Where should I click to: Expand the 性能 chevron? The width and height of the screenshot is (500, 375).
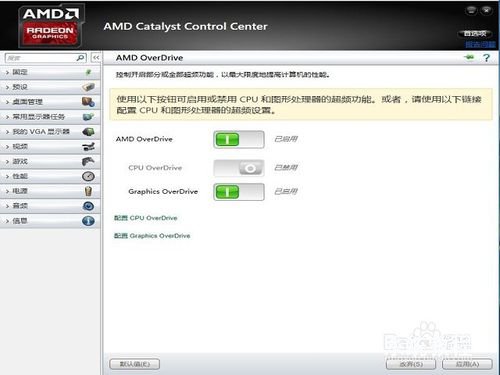(7, 176)
